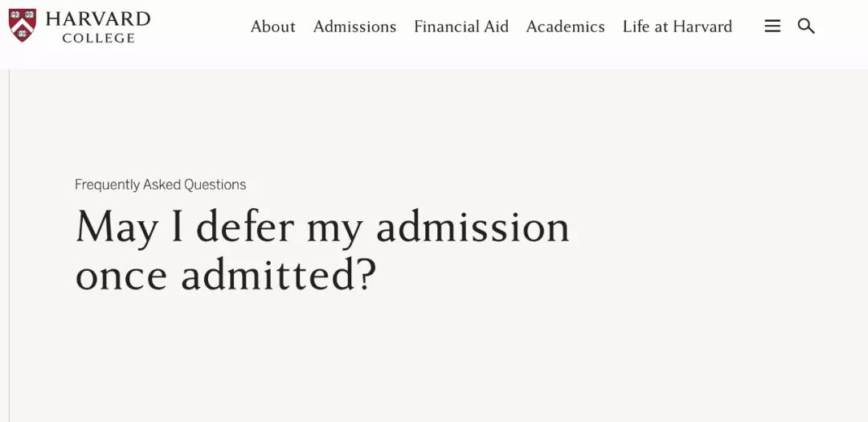Open the Academics navigation item
This screenshot has height=422, width=868.
tap(565, 27)
